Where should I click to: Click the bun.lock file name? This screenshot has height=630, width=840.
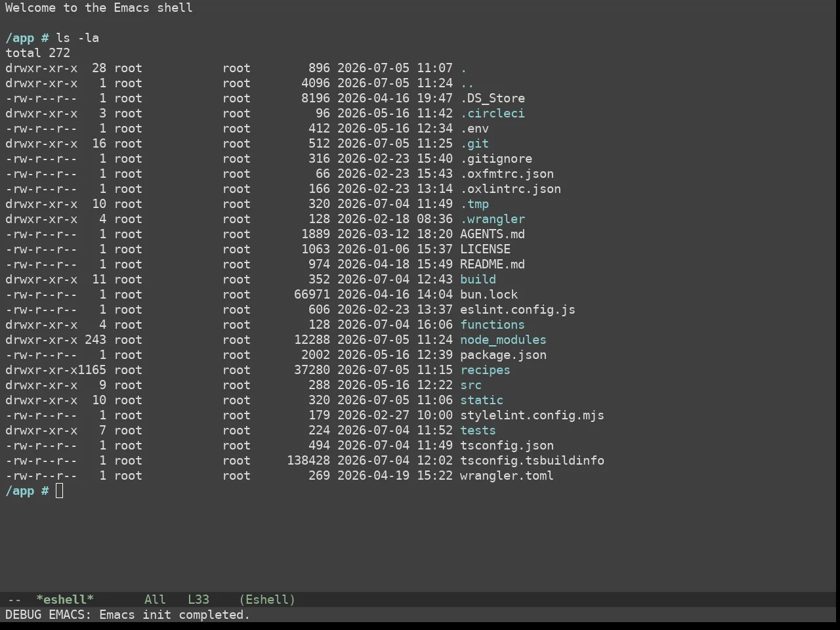(x=489, y=295)
